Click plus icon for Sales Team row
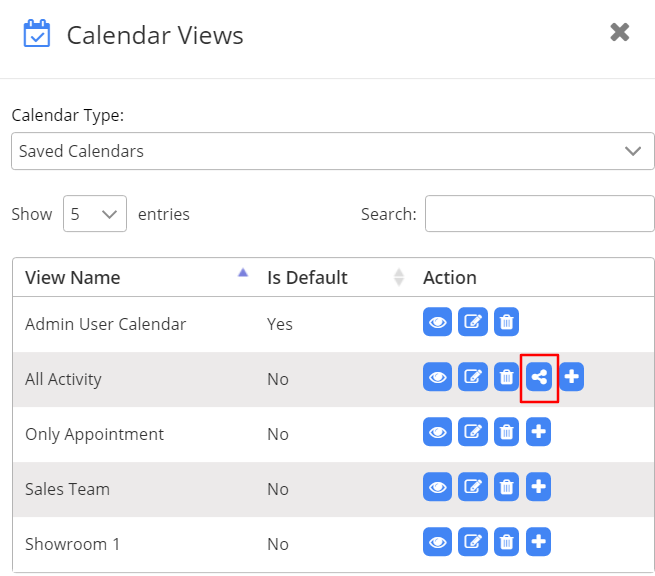Screen dimensions: 655x576 (x=539, y=488)
